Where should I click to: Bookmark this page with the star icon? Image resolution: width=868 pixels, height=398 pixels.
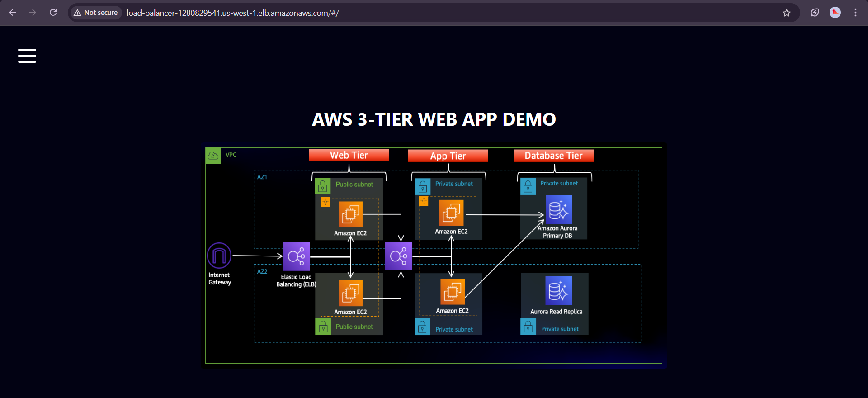click(787, 13)
